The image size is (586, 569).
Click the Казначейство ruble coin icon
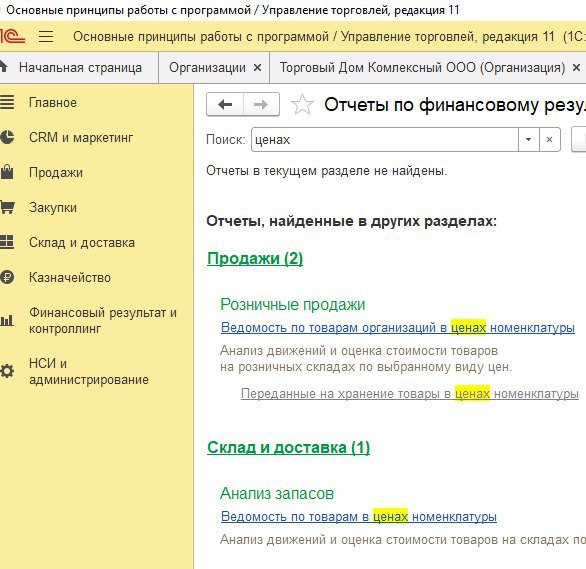pos(7,277)
